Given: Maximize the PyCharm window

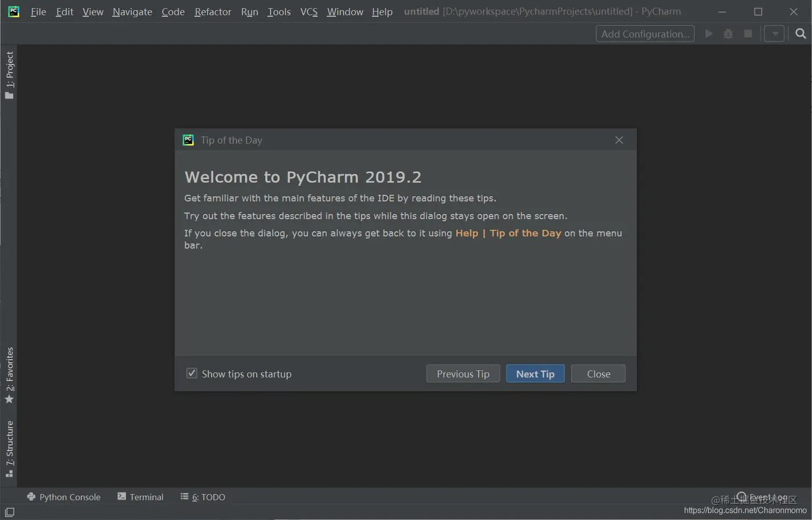Looking at the screenshot, I should [758, 11].
